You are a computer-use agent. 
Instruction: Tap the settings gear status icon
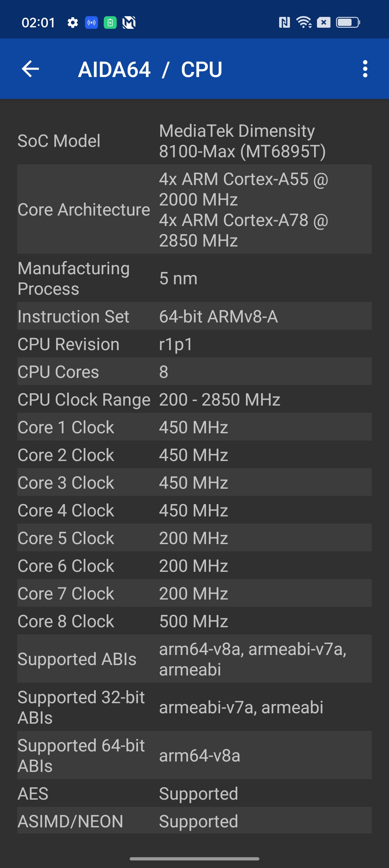tap(73, 23)
